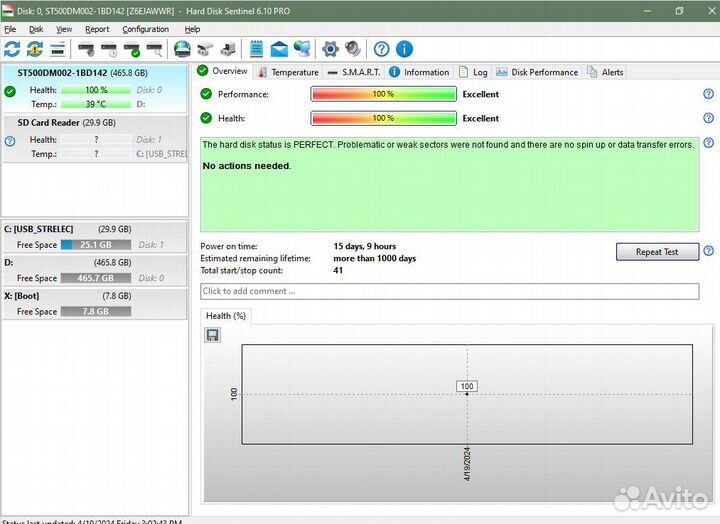The image size is (720, 524).
Task: Click the disk icon with clock
Action: [109, 49]
